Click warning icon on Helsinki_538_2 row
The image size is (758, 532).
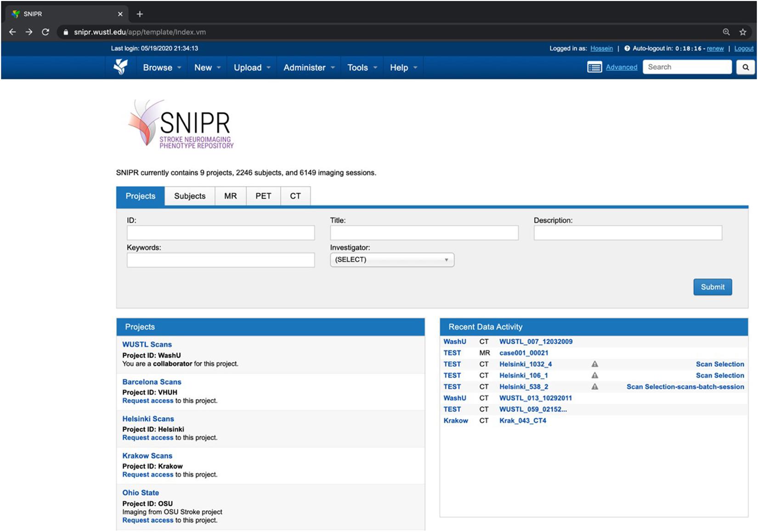595,386
